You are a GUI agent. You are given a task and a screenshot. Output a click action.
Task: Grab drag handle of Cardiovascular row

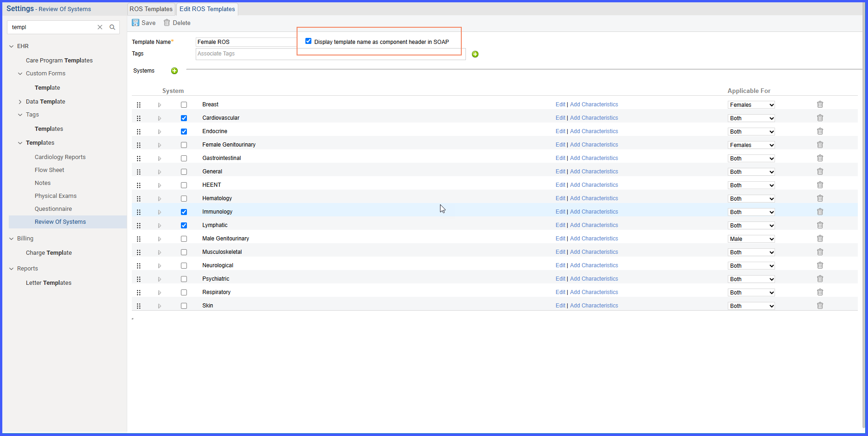138,118
